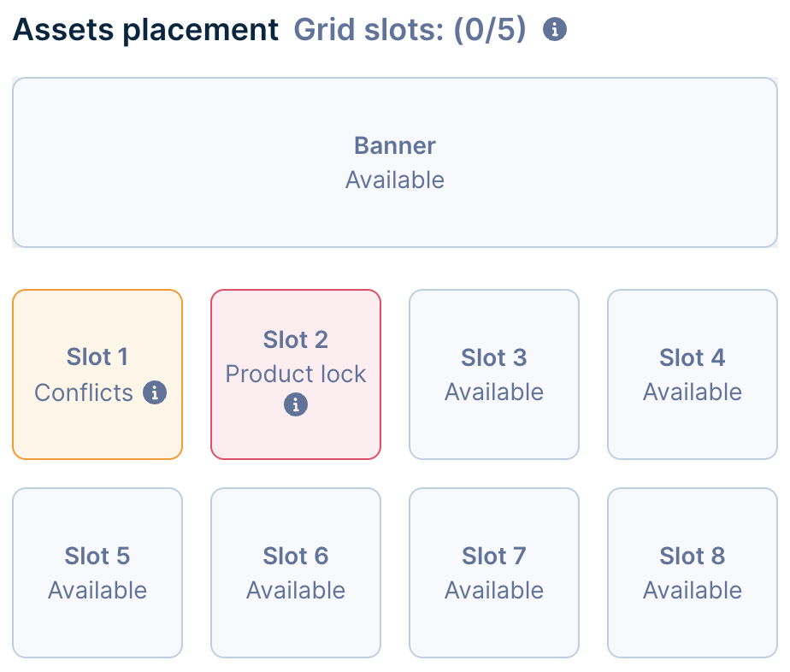Click the "Slot 1" title label

[x=97, y=357]
